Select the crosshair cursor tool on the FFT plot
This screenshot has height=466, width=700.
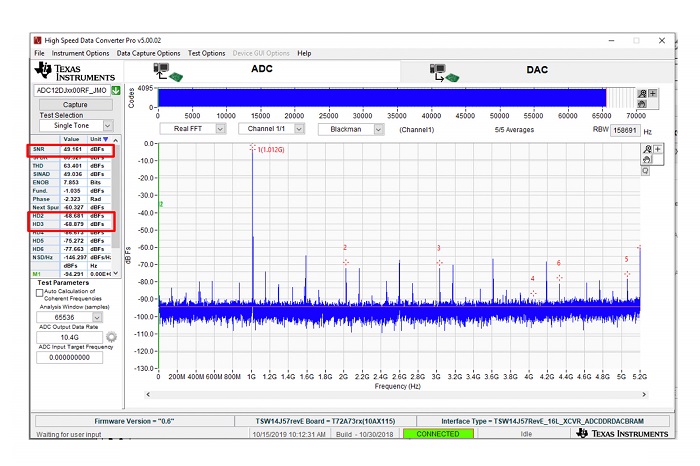(658, 149)
